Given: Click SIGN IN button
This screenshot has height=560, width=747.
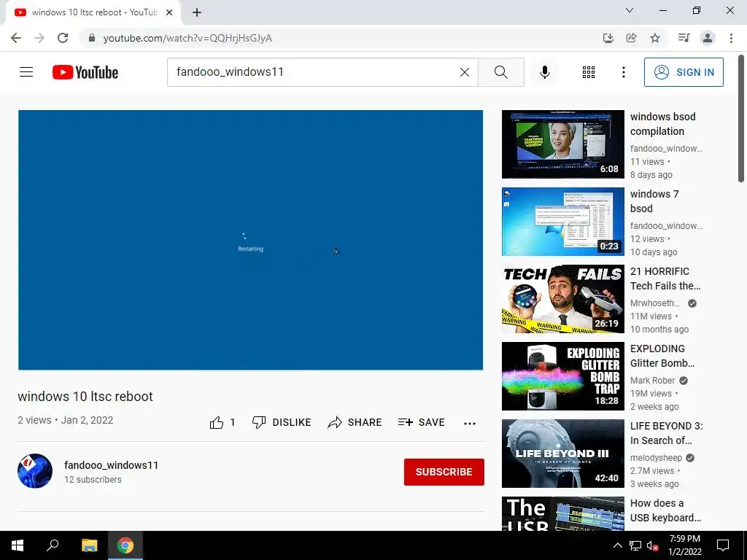Looking at the screenshot, I should tap(684, 72).
